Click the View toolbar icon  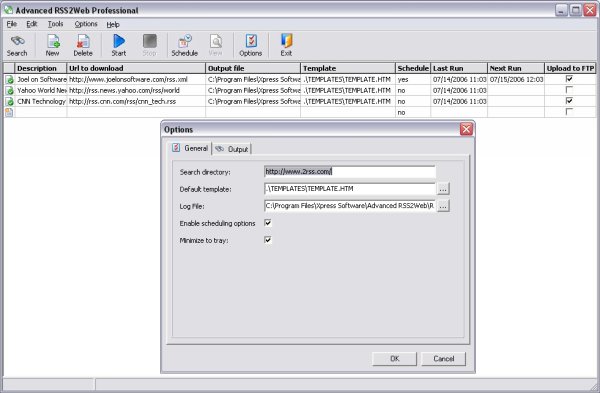[215, 45]
